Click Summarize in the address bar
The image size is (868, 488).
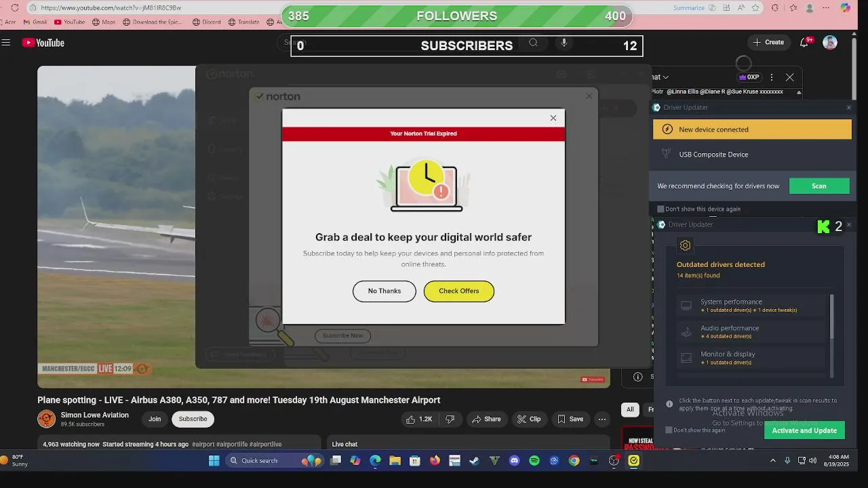click(689, 7)
